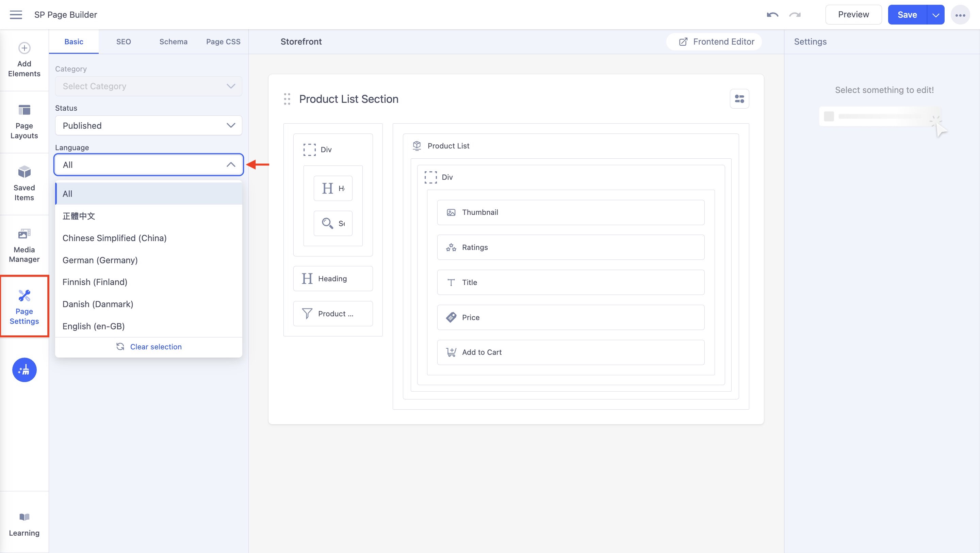This screenshot has height=553, width=980.
Task: Click the Storefront page title
Action: point(301,42)
